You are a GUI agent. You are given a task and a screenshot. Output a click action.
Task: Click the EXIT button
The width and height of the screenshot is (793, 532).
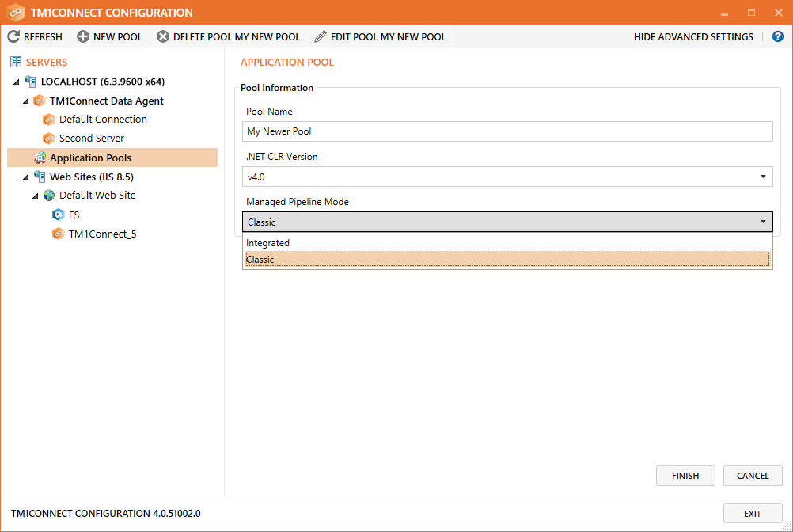point(753,513)
